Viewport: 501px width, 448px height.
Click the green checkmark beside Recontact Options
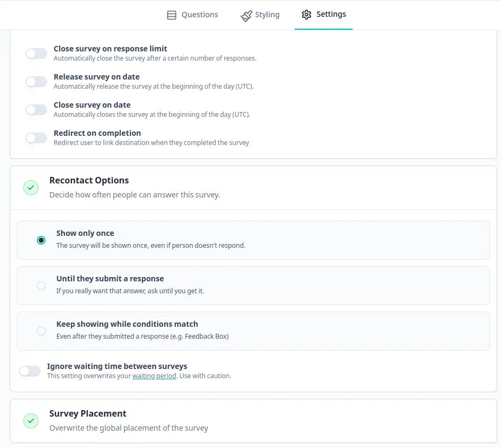tap(31, 187)
